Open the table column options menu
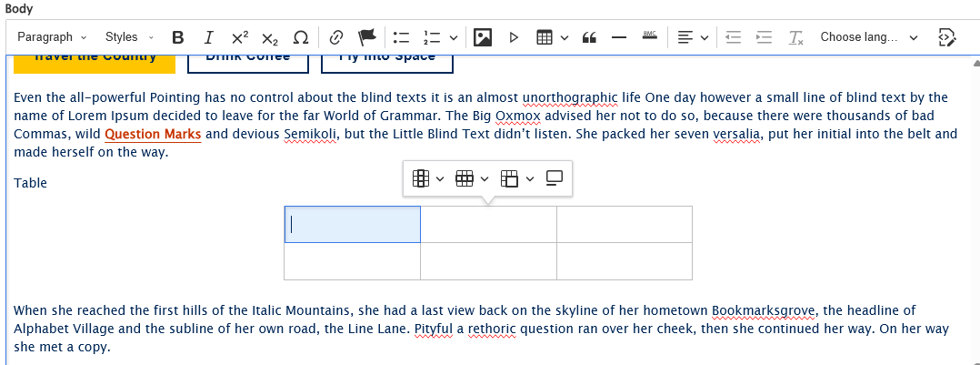Screen dimensions: 980x365 [x=428, y=178]
